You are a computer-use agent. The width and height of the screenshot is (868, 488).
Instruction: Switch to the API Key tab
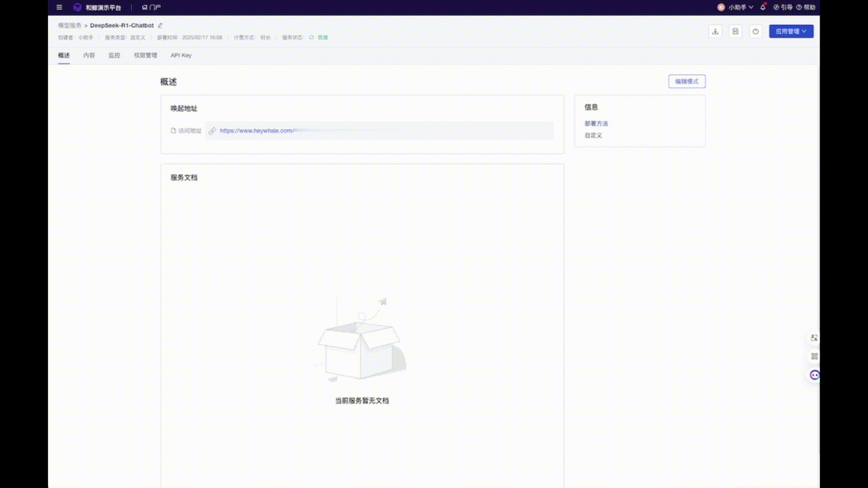pyautogui.click(x=181, y=55)
